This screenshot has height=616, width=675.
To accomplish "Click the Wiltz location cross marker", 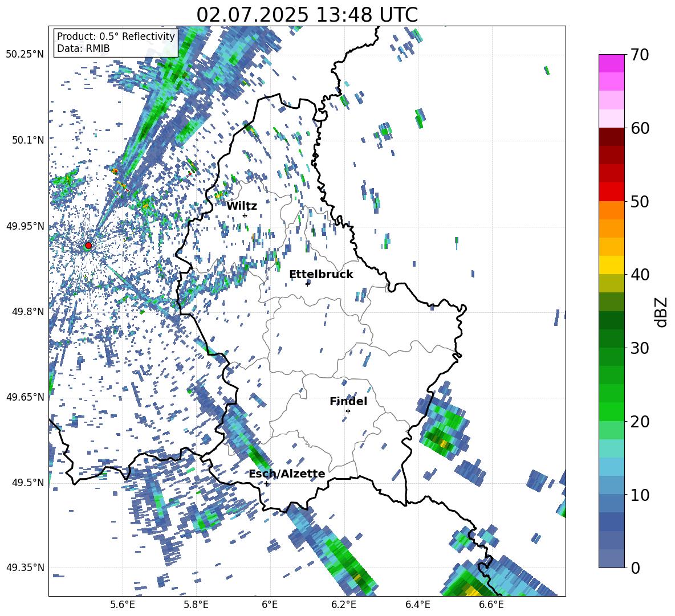I will pos(245,215).
